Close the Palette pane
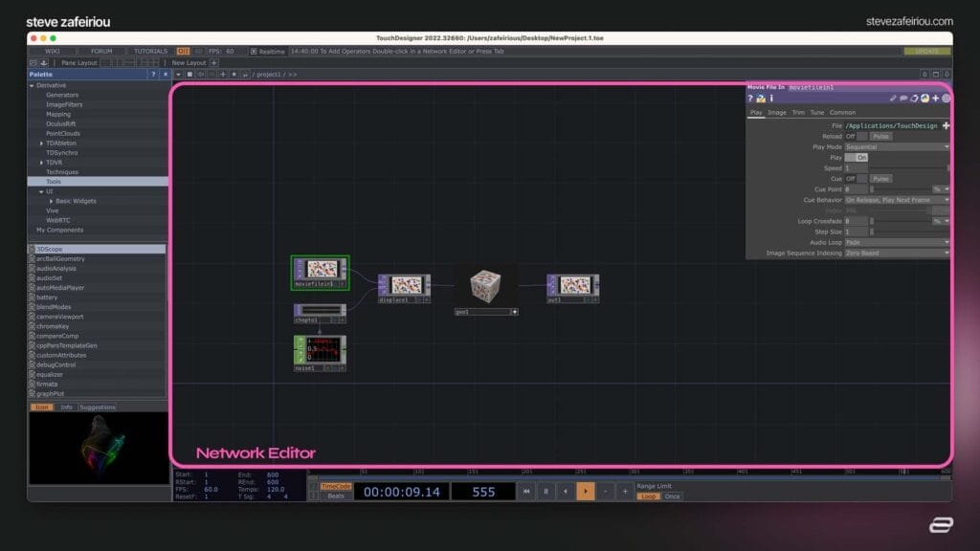This screenshot has height=551, width=980. 165,75
